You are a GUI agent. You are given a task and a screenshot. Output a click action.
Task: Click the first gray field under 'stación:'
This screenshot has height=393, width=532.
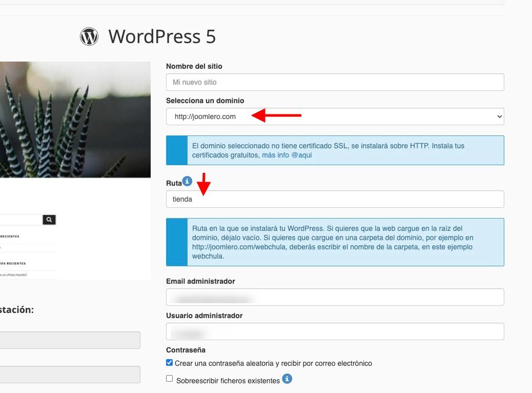tap(70, 340)
